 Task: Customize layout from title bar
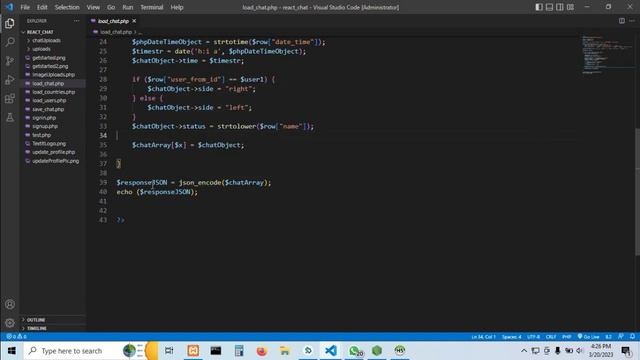tap(570, 7)
